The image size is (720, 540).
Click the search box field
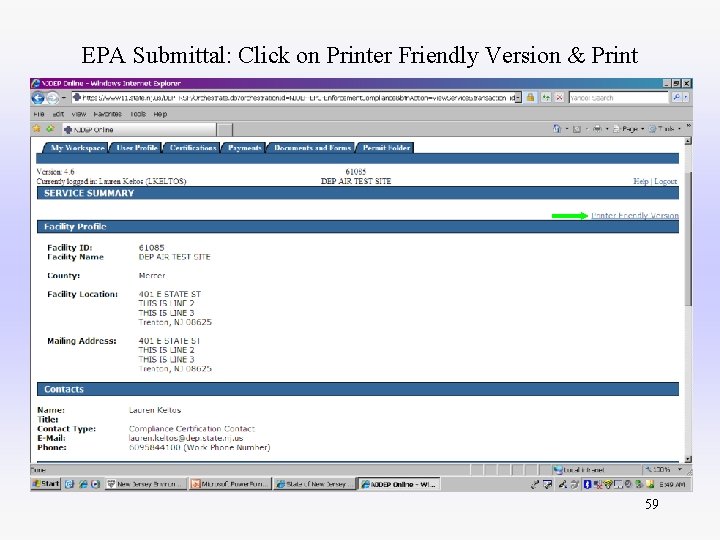pyautogui.click(x=619, y=97)
